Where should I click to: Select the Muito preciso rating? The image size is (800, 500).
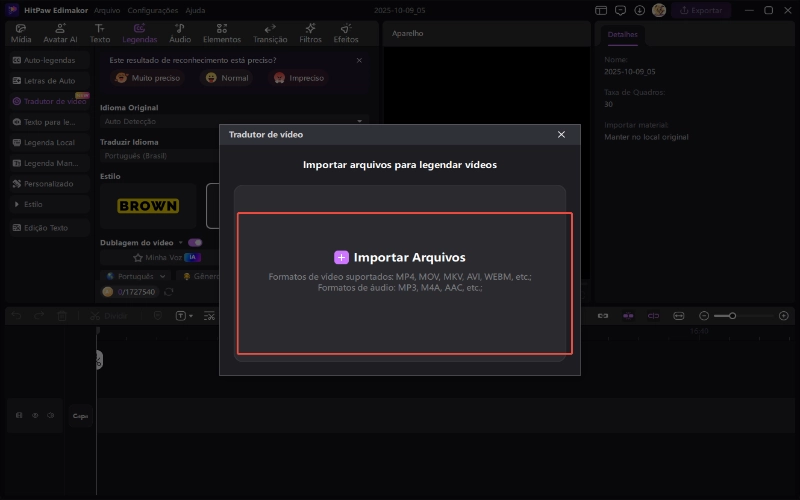click(147, 78)
